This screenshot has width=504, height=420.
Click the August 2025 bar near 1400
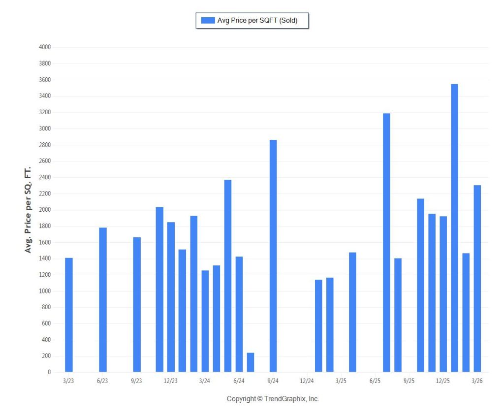[x=398, y=315]
